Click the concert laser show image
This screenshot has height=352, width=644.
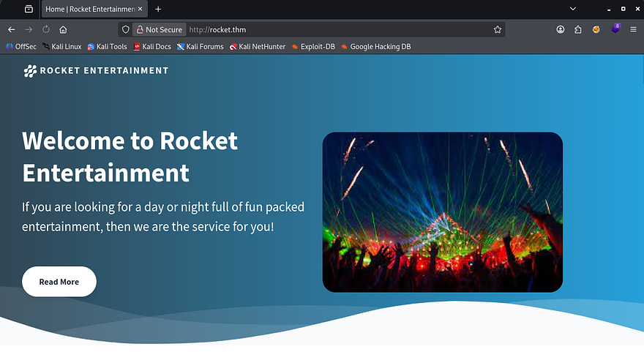(x=442, y=212)
